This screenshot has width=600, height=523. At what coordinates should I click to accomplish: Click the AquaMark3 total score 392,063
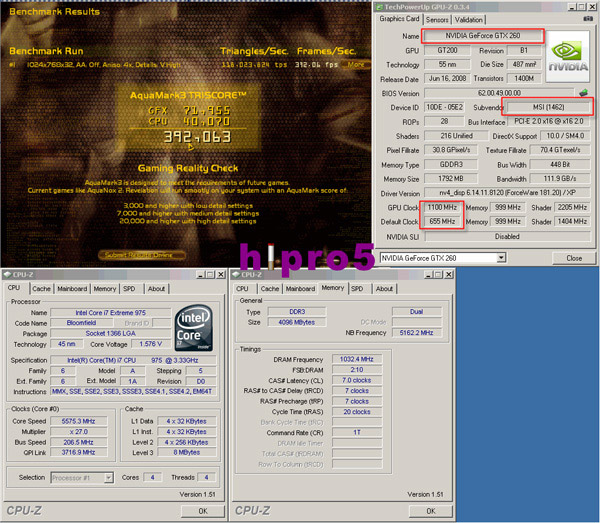tap(197, 137)
